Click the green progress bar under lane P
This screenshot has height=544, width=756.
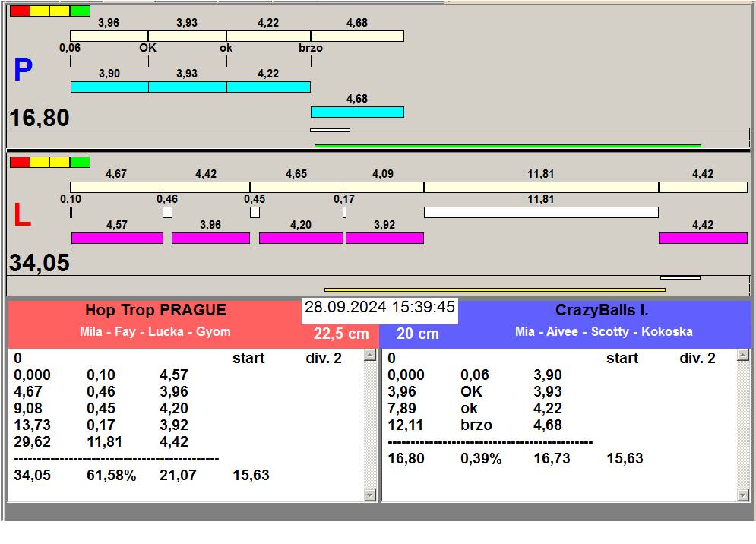[508, 146]
